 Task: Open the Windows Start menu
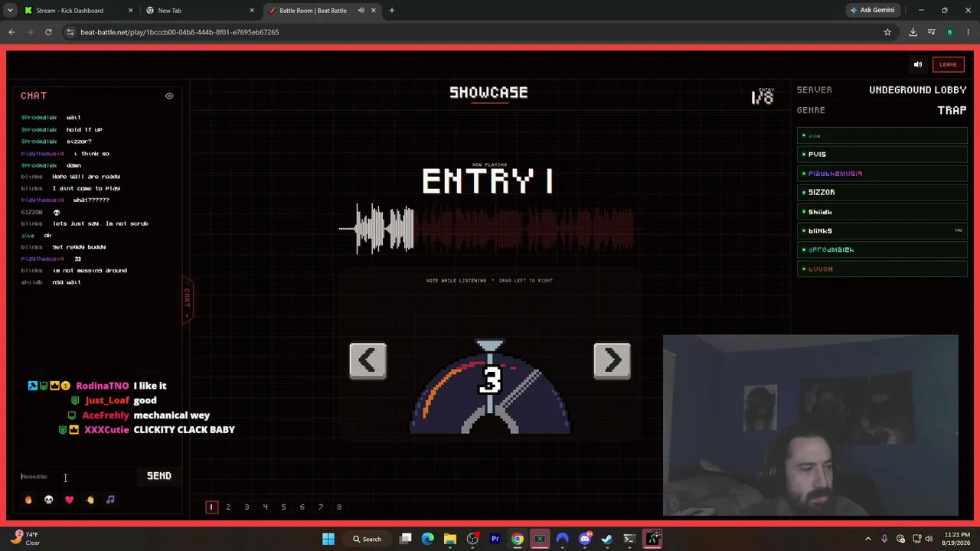[x=328, y=539]
